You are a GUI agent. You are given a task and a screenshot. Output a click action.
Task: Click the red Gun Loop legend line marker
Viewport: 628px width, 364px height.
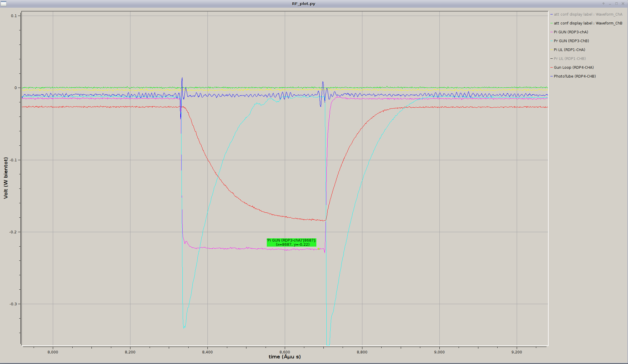[x=551, y=68]
